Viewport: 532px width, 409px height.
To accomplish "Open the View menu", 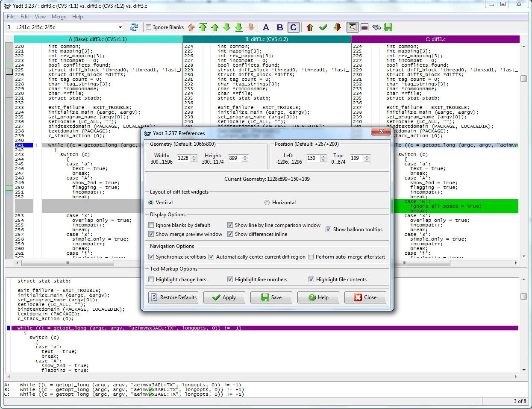I will point(40,17).
